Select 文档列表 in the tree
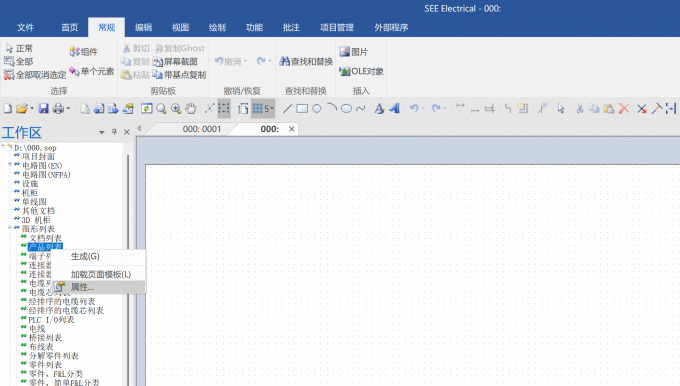 pyautogui.click(x=46, y=238)
